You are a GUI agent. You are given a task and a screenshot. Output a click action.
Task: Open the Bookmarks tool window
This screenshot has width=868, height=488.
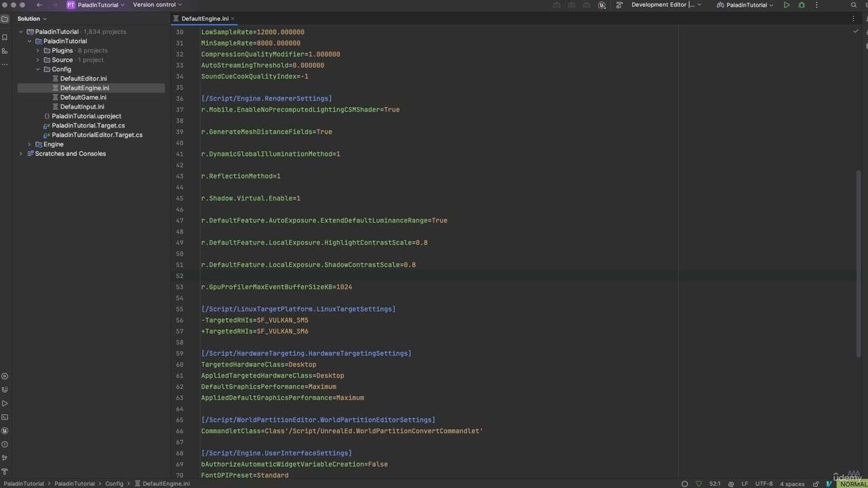(x=5, y=38)
